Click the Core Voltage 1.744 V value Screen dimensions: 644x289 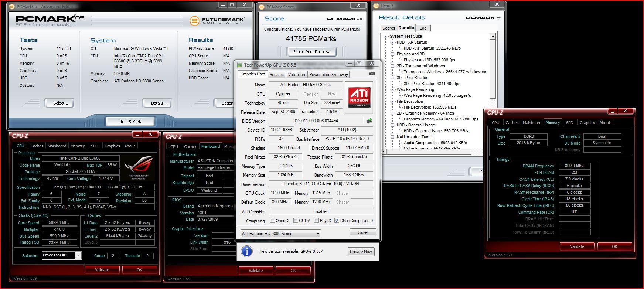coord(106,178)
